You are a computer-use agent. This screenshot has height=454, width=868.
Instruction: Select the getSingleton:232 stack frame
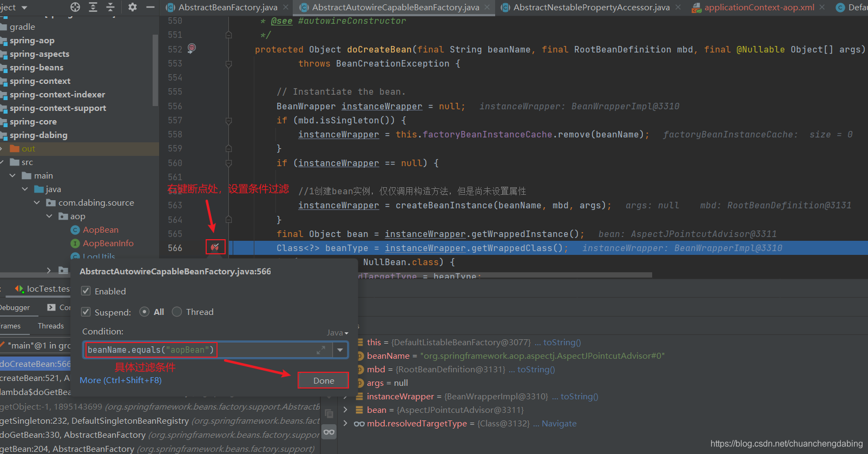click(160, 420)
